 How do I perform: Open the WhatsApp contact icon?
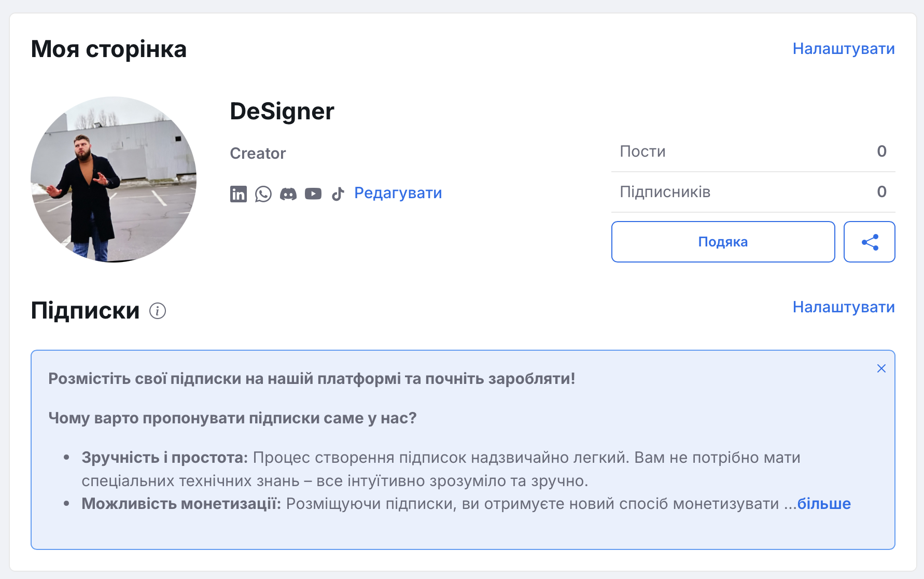coord(263,194)
